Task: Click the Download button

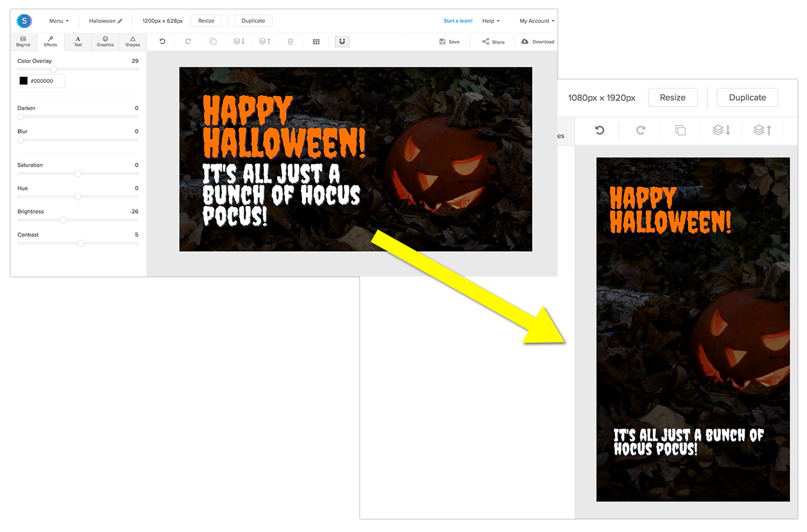Action: coord(538,42)
